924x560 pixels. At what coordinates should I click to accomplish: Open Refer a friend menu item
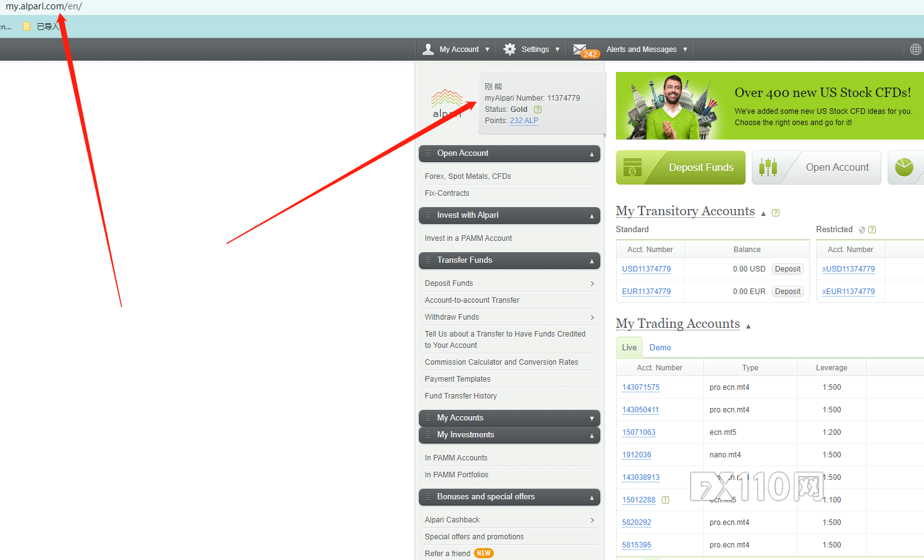pos(447,554)
